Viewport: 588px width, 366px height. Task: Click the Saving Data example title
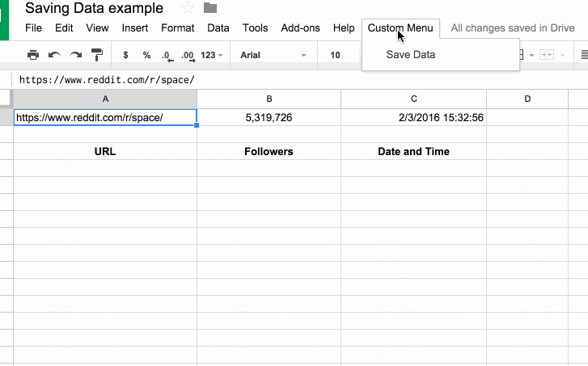click(94, 8)
